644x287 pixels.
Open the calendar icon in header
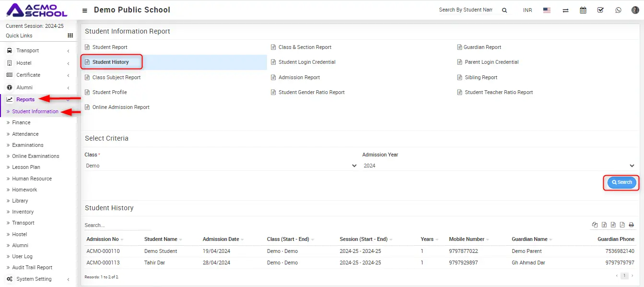(x=583, y=10)
